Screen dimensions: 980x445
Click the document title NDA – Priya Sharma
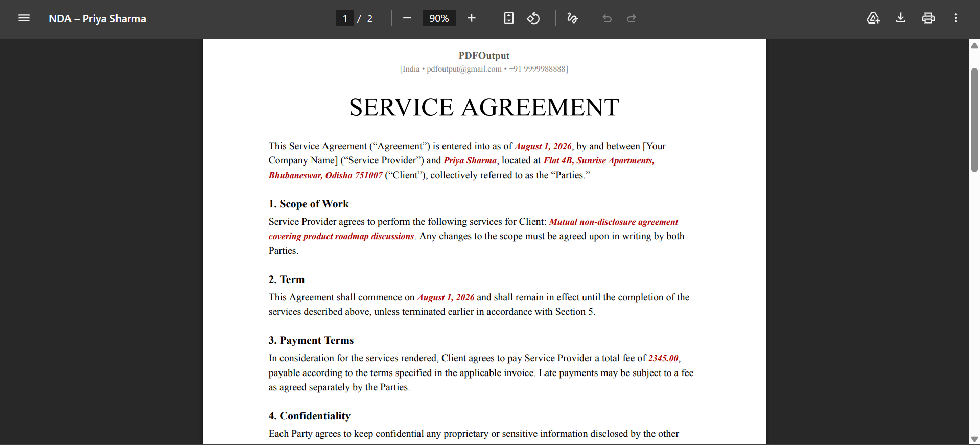pos(97,19)
